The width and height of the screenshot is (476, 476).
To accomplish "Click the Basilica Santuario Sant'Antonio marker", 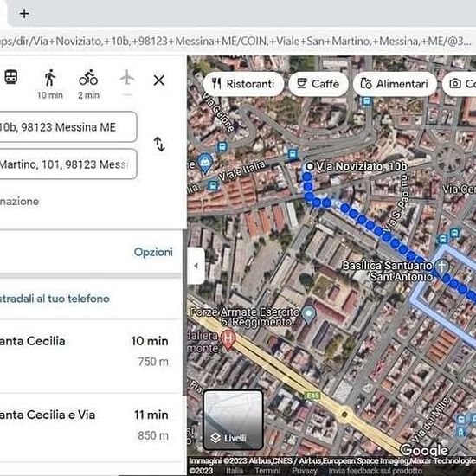I will [x=442, y=267].
